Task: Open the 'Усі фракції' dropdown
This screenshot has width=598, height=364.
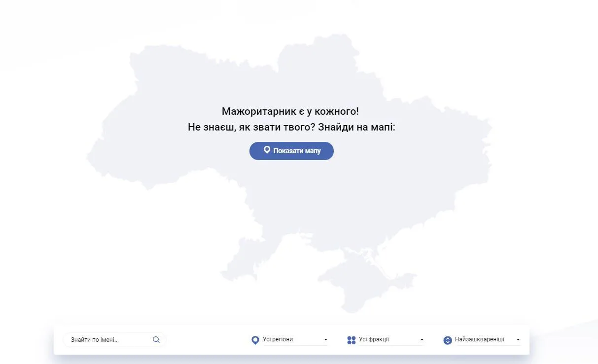Action: [389, 339]
